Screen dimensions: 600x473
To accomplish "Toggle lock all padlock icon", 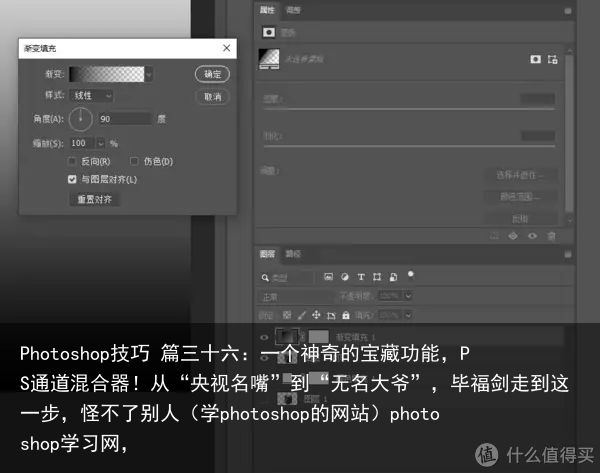I will [346, 315].
